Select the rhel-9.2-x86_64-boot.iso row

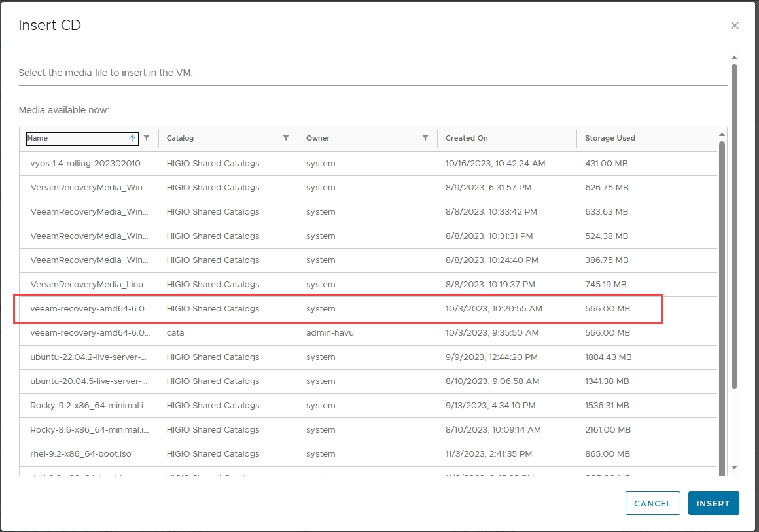(x=89, y=454)
